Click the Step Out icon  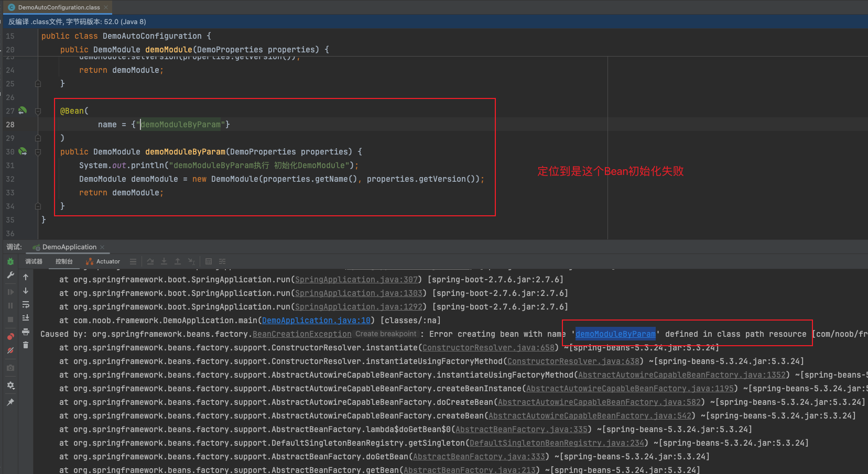178,261
